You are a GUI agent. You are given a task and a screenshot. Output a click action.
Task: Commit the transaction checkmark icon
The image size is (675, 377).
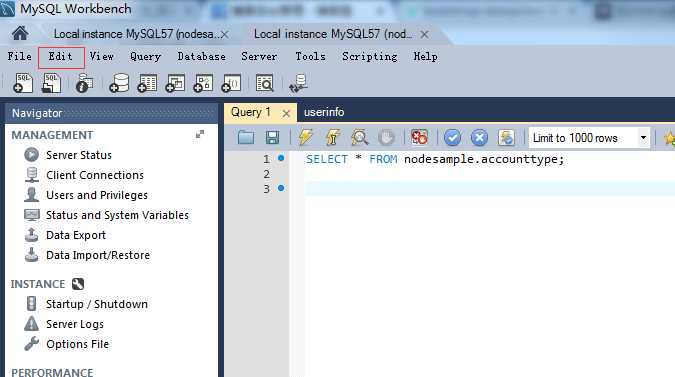point(452,137)
